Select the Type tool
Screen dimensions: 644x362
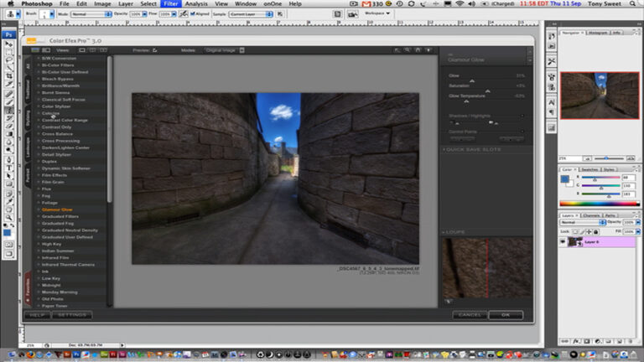click(9, 167)
